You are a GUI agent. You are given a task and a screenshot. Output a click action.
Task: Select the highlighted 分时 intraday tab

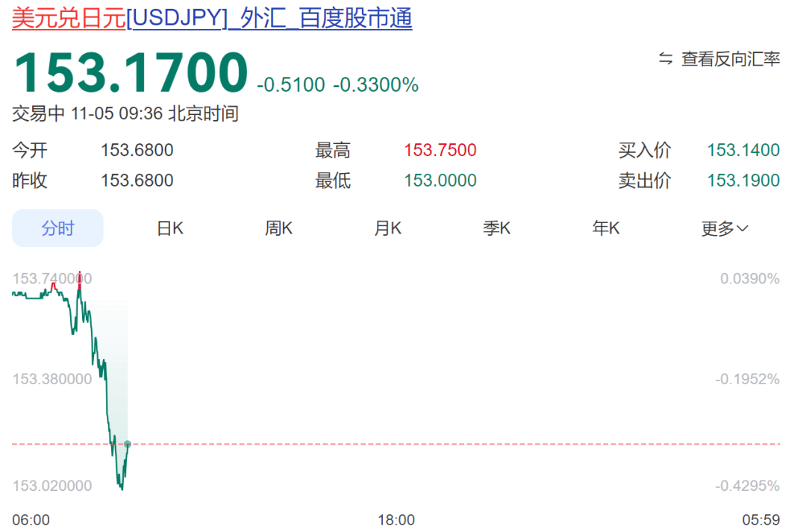pos(57,228)
